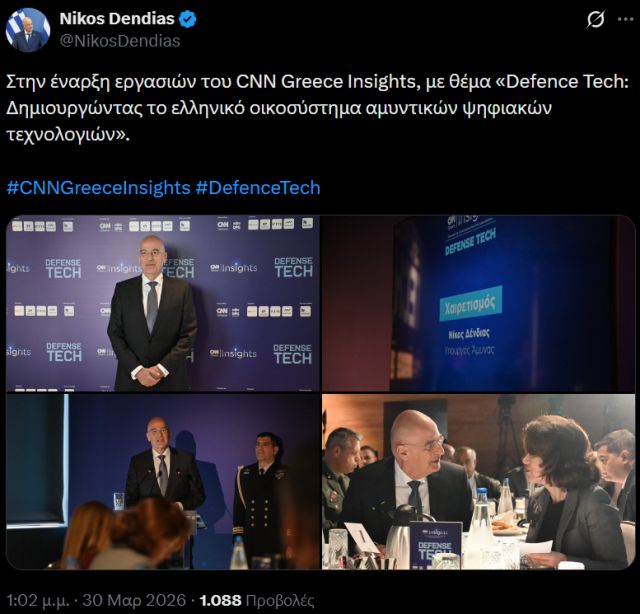Click the 1.088 Προβολές view count
The image size is (640, 614).
click(x=257, y=601)
